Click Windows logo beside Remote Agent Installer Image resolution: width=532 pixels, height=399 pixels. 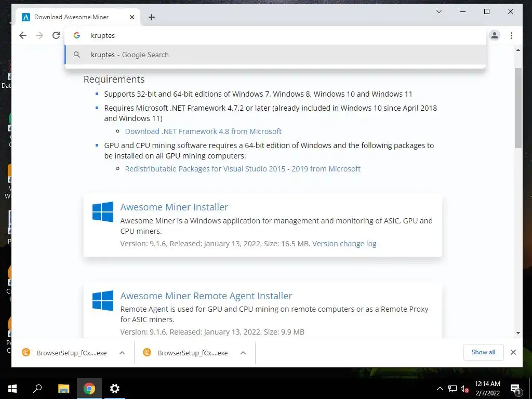103,301
